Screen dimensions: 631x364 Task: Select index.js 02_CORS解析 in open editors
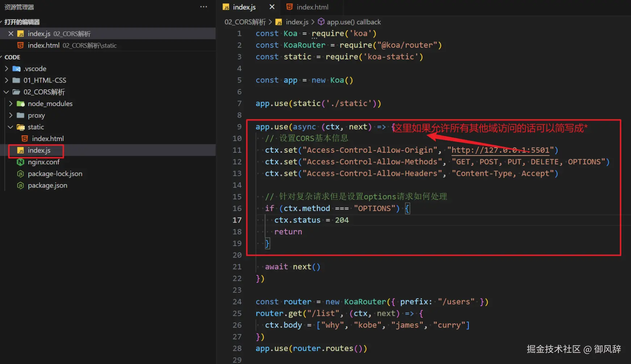108,34
